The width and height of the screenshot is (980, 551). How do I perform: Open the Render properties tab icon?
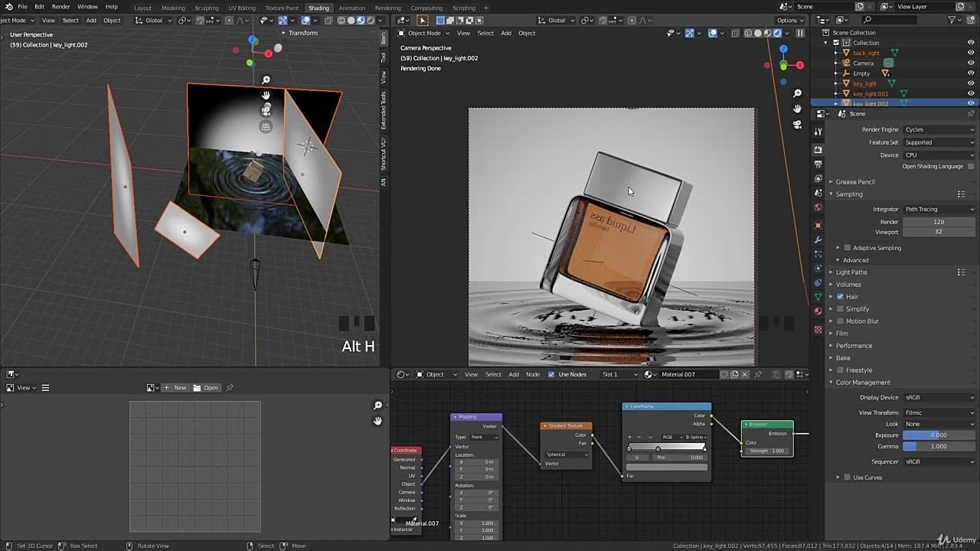pyautogui.click(x=818, y=149)
